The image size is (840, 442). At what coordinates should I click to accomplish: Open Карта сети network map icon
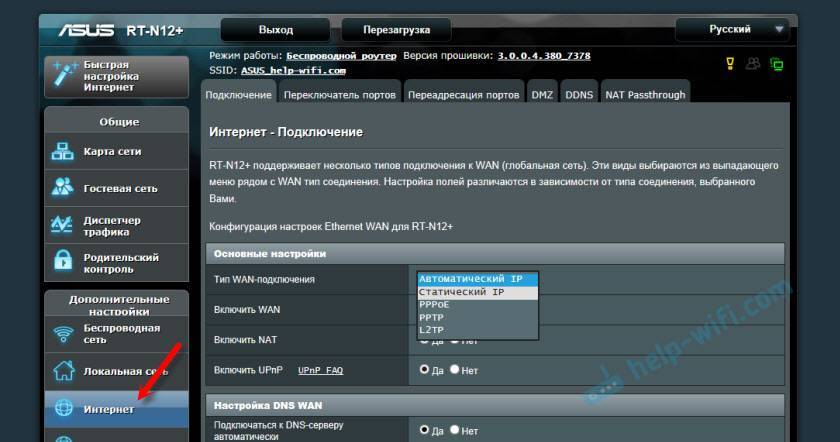click(x=63, y=152)
